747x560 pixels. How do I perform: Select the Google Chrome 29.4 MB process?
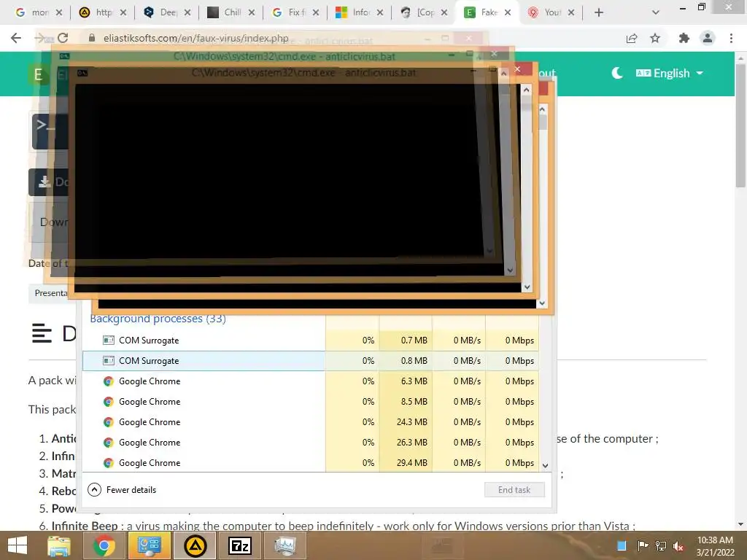[310, 463]
